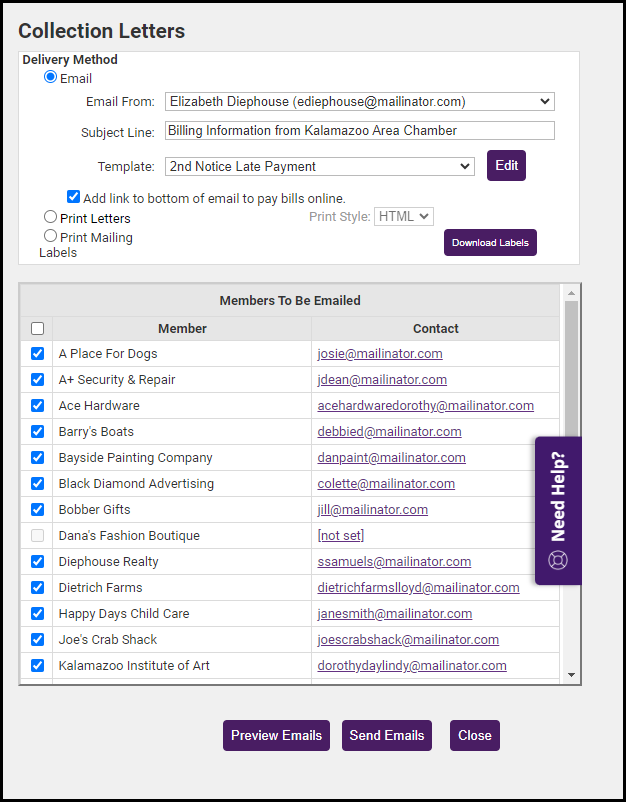Click the member list scrollbar down arrow

tap(572, 675)
